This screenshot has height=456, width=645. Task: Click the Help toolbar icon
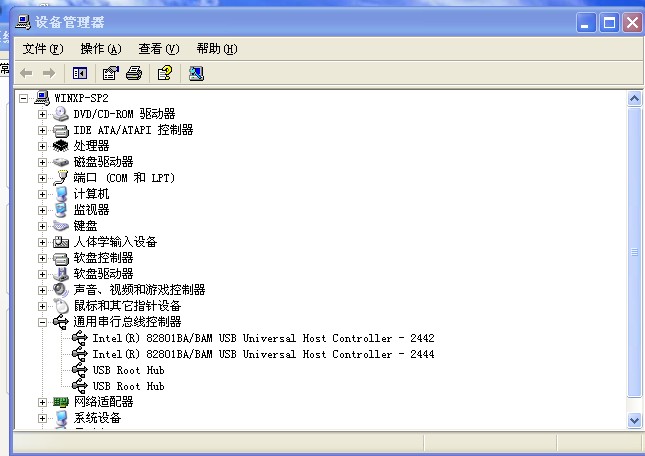point(165,74)
